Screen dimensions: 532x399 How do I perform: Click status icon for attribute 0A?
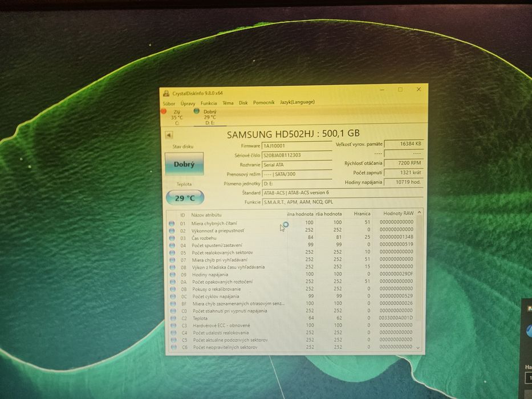pos(173,282)
